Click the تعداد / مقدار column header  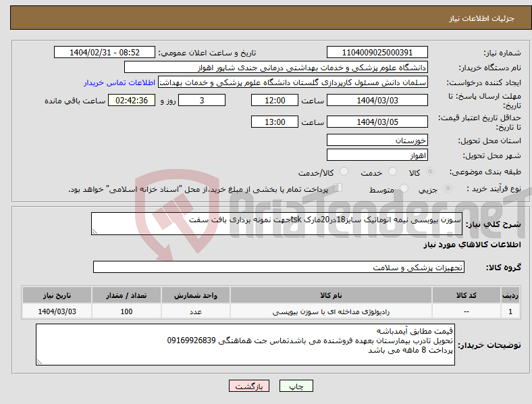tap(126, 295)
